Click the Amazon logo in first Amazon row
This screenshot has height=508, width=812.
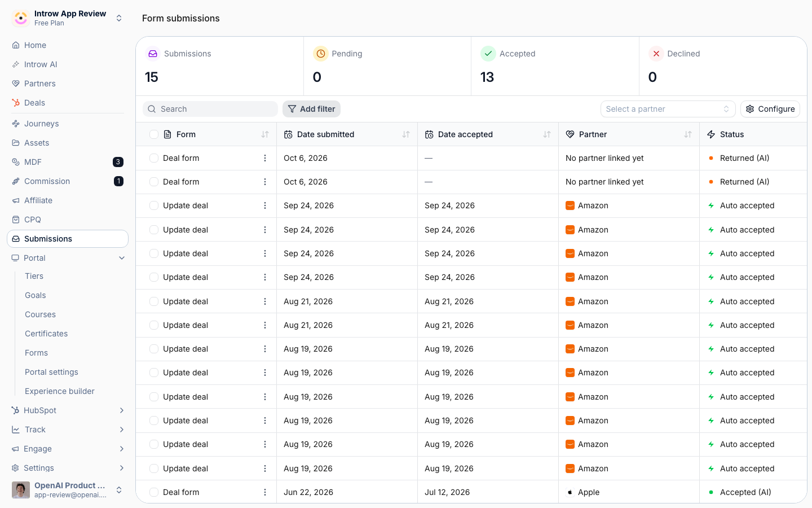click(570, 205)
